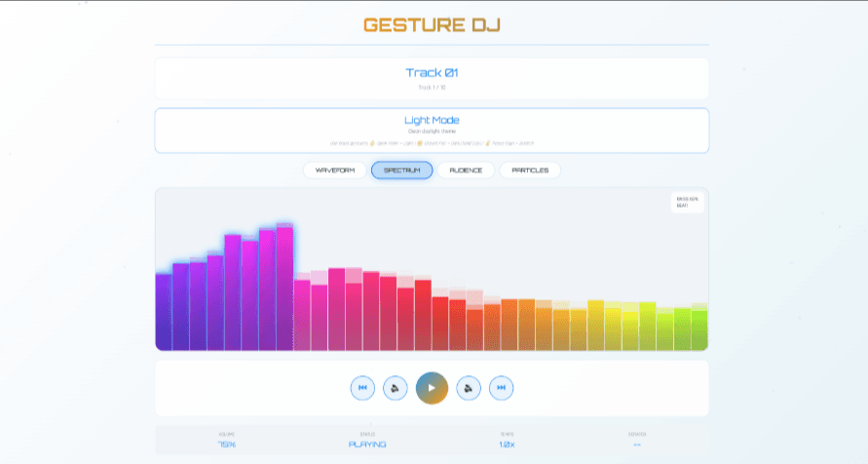Open the Audience visualizer tab
Image resolution: width=868 pixels, height=464 pixels.
(x=466, y=170)
